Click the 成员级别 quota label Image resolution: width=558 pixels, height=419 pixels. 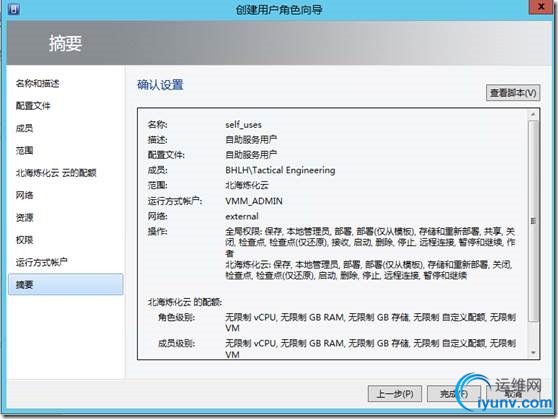[x=176, y=343]
